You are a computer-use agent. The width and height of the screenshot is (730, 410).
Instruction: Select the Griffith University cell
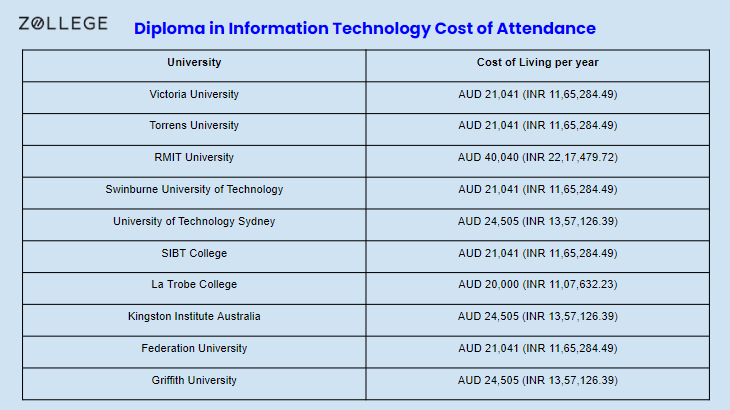(x=194, y=384)
